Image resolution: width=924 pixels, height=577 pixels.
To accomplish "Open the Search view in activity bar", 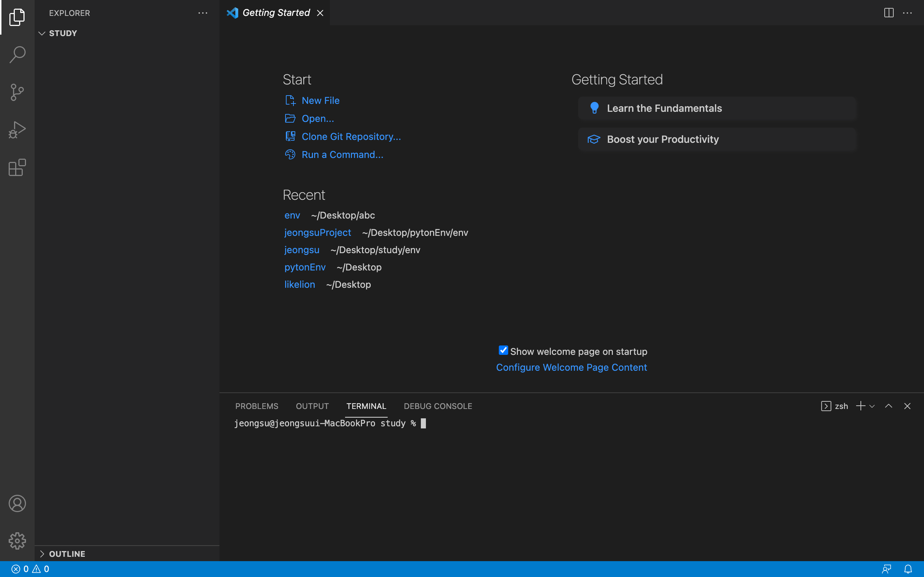I will click(17, 54).
